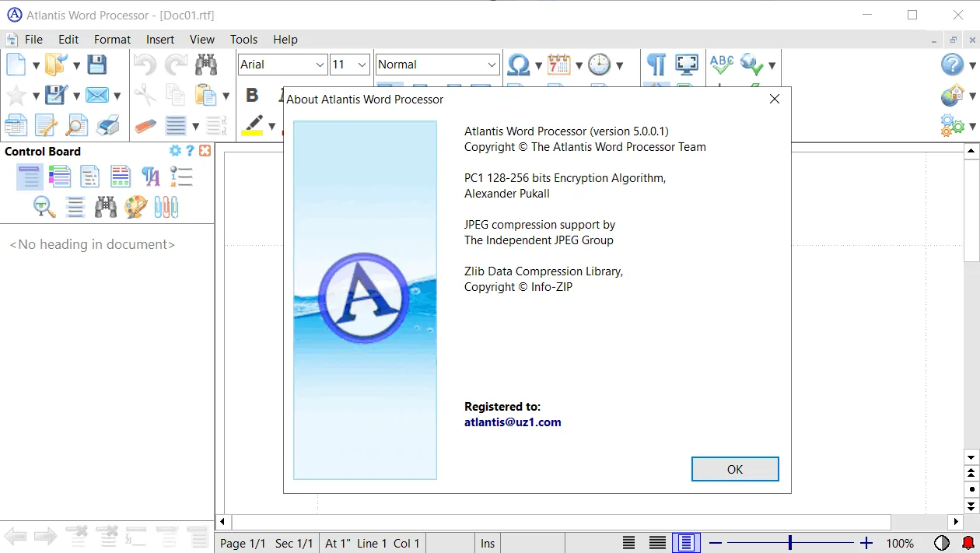Click the Save As disk-with-pen icon
Viewport: 980px width, 553px height.
click(56, 95)
